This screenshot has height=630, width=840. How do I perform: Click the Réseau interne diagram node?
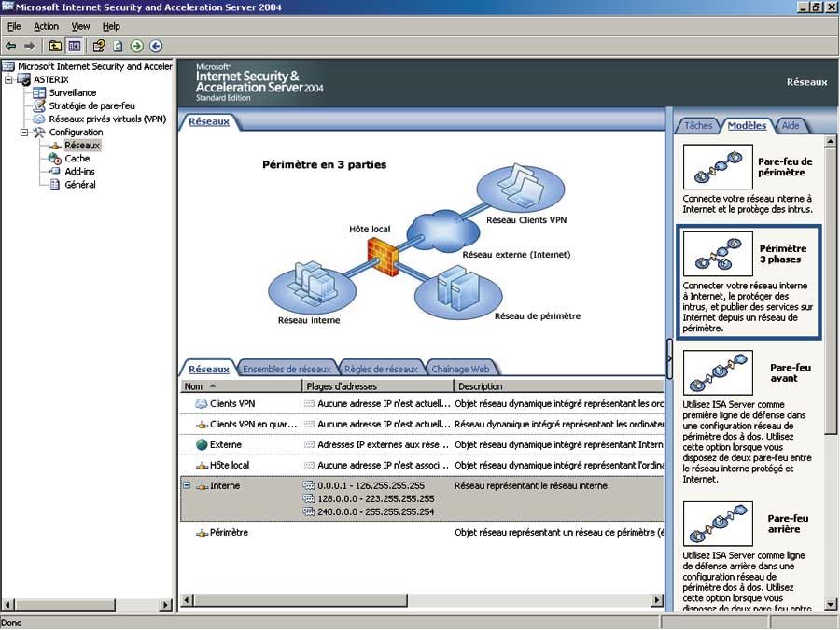tap(312, 289)
